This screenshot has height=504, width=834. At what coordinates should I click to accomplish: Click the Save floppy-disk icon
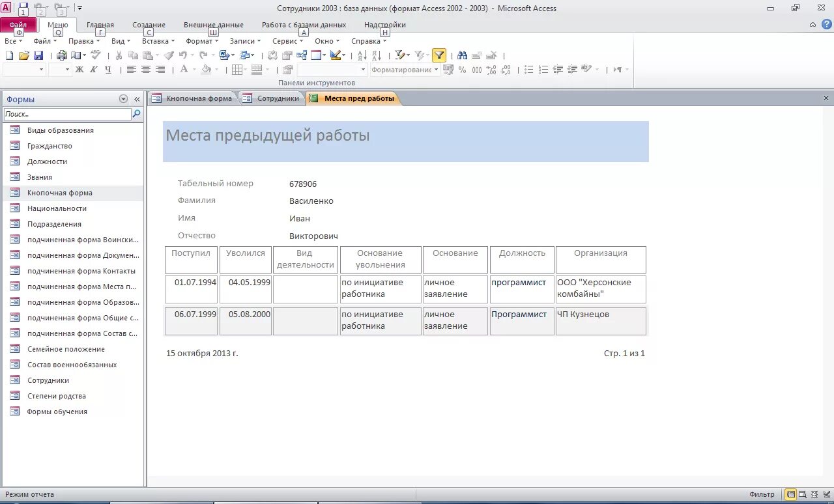(38, 56)
